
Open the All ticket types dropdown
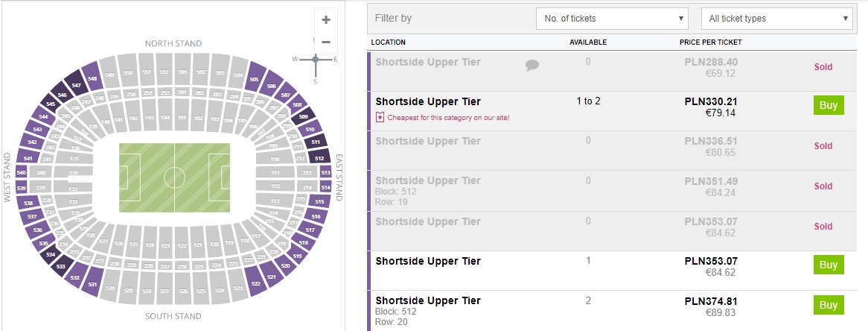[777, 19]
